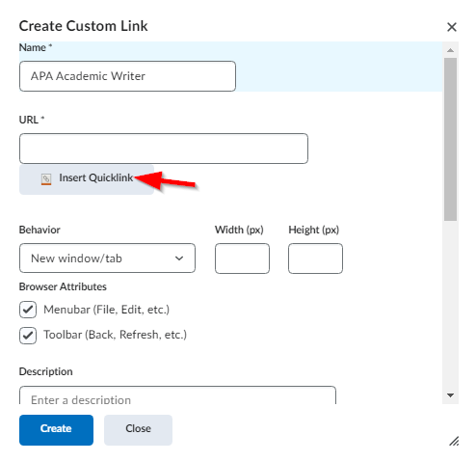Screen dimensions: 476x462
Task: Click the empty URL input field
Action: tap(164, 149)
